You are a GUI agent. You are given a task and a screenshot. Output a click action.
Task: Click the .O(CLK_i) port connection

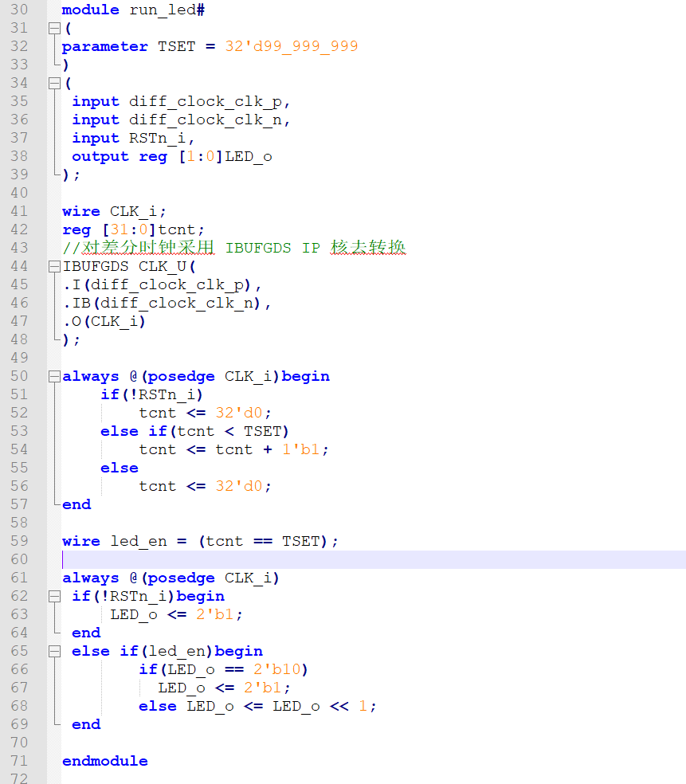point(104,321)
